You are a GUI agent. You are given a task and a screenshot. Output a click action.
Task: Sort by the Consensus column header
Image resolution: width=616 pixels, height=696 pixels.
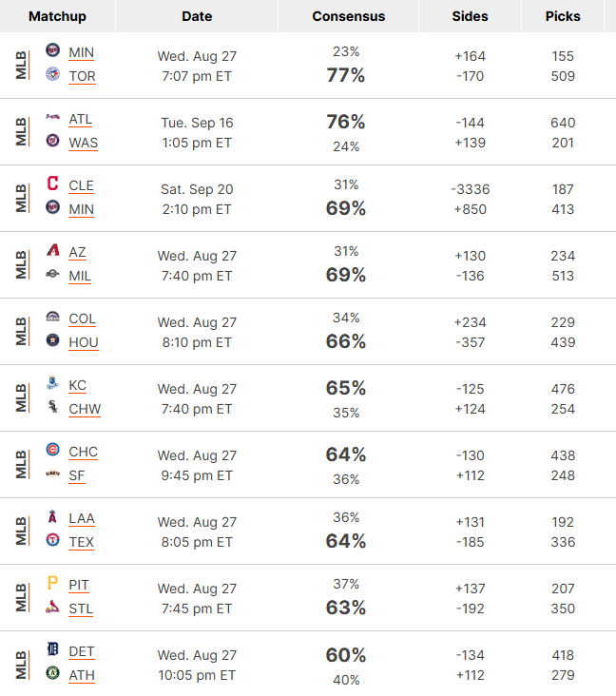click(x=348, y=16)
